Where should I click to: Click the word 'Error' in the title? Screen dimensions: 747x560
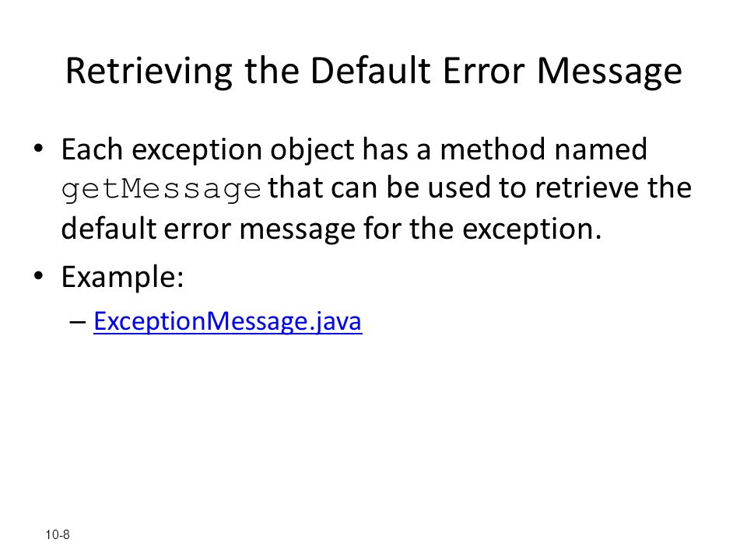484,72
